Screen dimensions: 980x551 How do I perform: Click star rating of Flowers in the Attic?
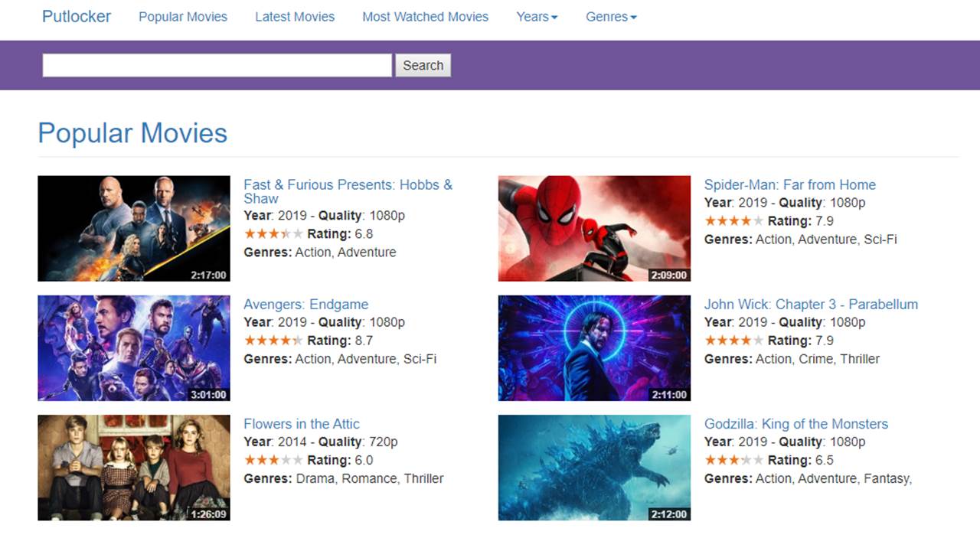(x=273, y=459)
